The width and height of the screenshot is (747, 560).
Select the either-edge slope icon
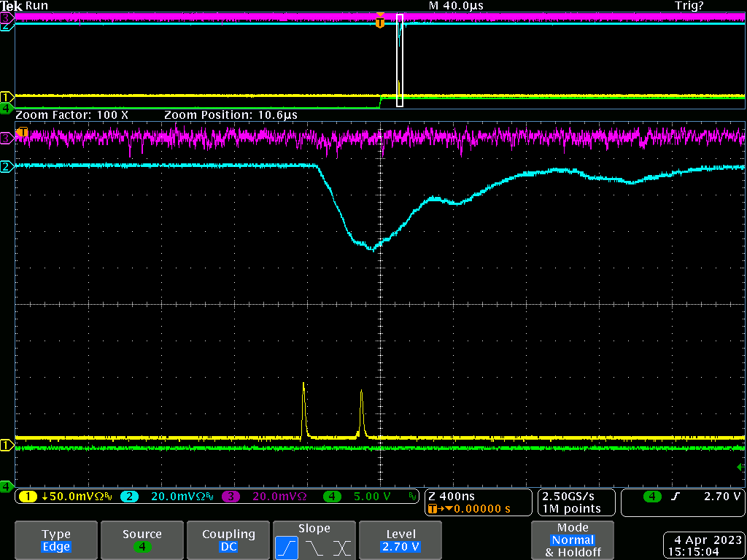point(341,546)
